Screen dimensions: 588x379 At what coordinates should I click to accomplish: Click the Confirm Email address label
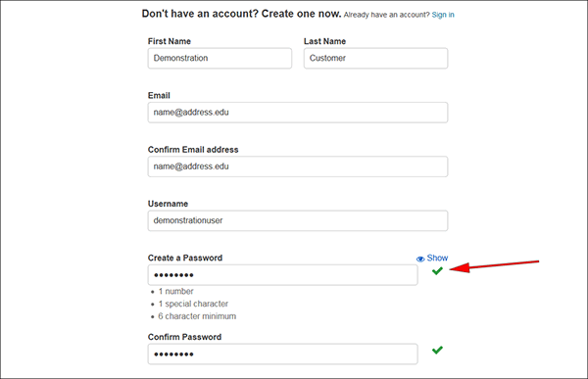coord(193,150)
